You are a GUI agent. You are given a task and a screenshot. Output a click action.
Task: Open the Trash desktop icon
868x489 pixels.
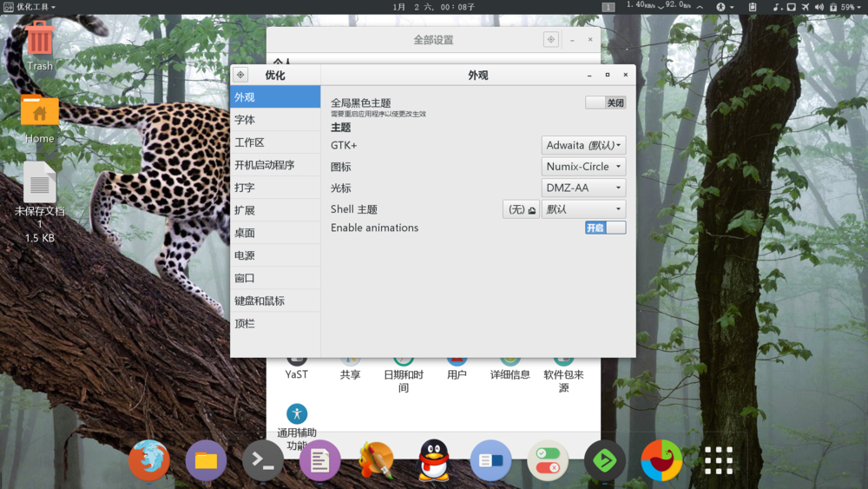(40, 46)
